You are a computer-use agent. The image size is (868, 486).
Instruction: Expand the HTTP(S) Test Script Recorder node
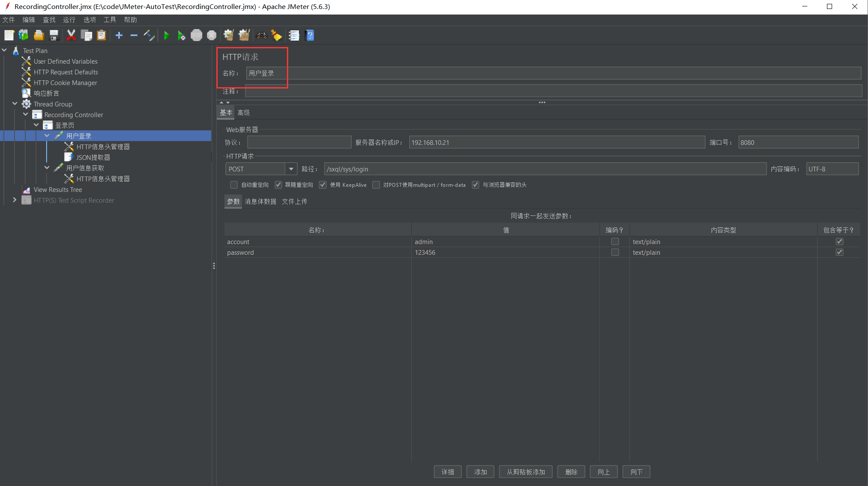click(15, 200)
